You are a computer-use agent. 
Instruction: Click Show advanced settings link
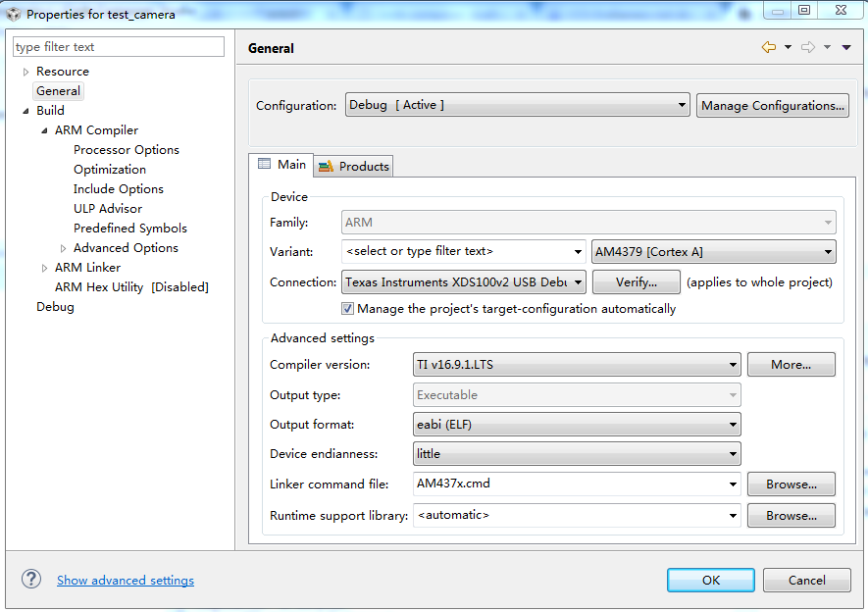[126, 580]
